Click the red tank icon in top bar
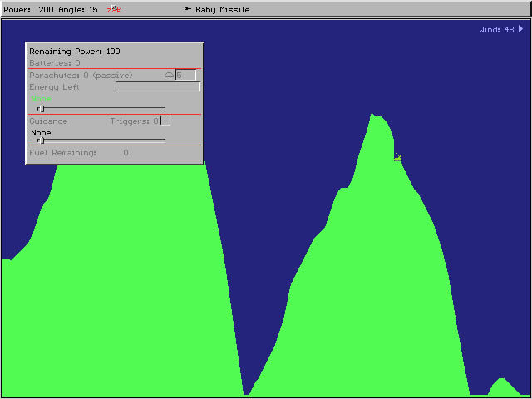The width and height of the screenshot is (532, 399). click(114, 10)
